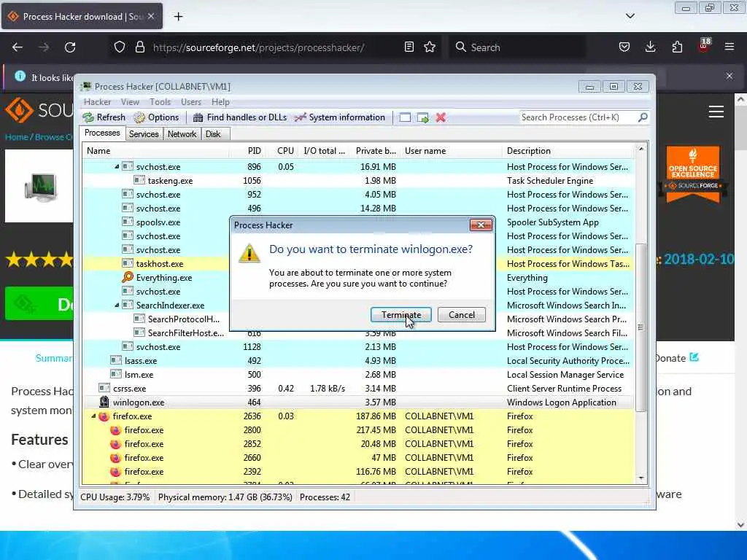Click the uBlock extension badge icon
Screen dimensions: 747x560
pos(704,46)
